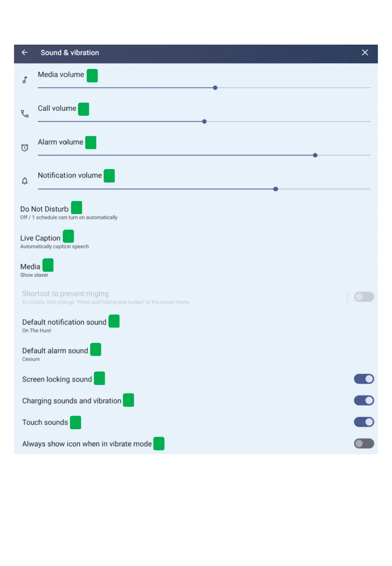This screenshot has height=566, width=392.
Task: Turn off Charging sounds and vibration
Action: tap(364, 400)
